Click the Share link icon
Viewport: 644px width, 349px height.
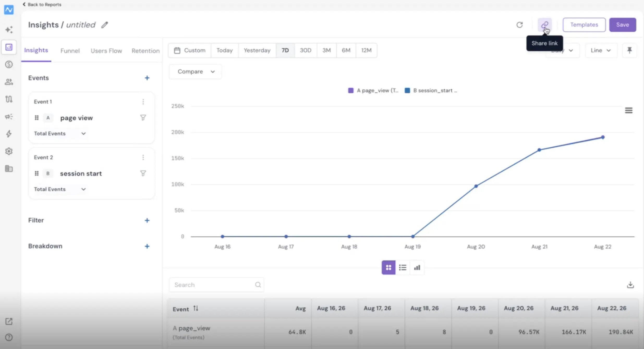point(544,25)
